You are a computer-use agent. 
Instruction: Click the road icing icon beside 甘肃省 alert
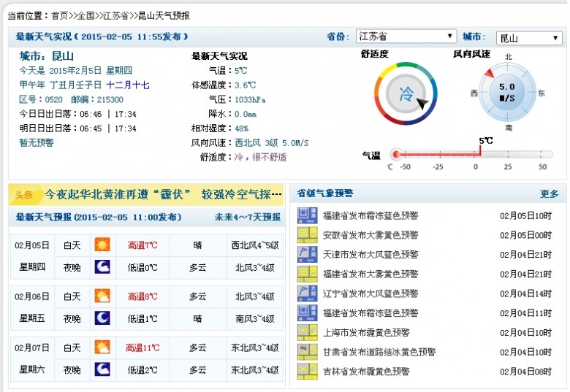click(303, 352)
